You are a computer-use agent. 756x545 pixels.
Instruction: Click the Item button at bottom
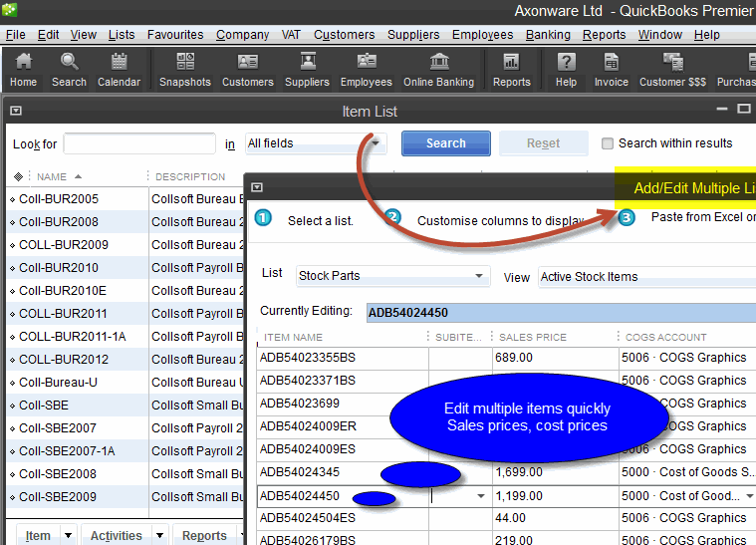click(x=38, y=535)
